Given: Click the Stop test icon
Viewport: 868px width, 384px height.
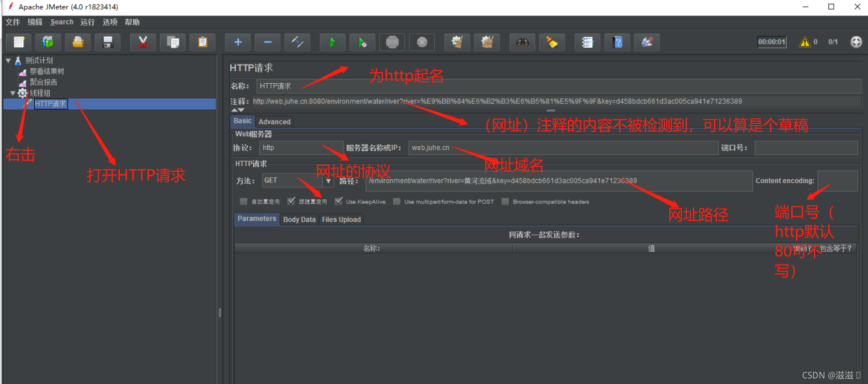Looking at the screenshot, I should coord(392,42).
